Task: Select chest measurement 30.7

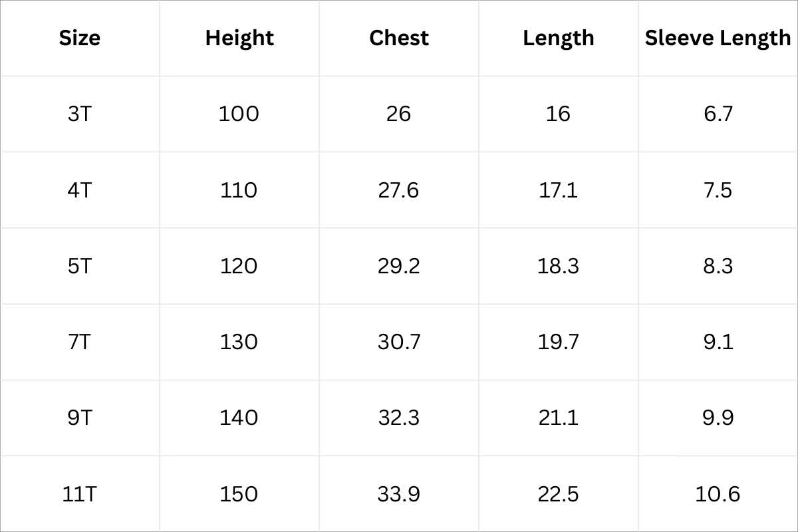Action: (399, 342)
